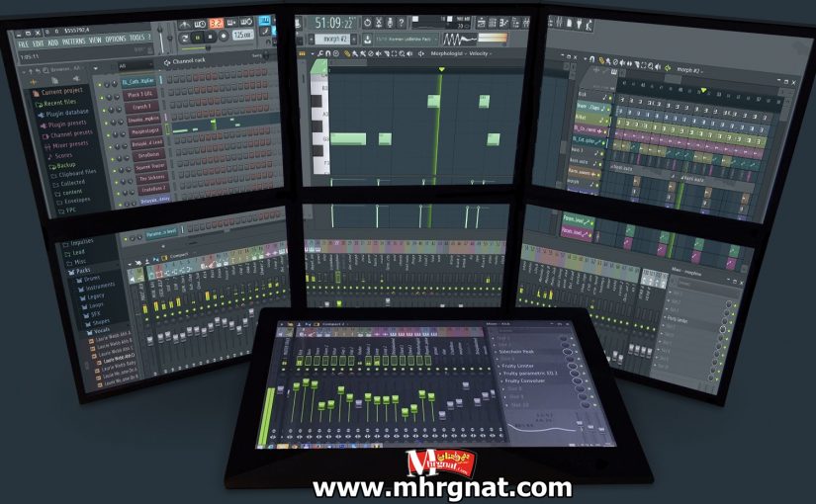Image resolution: width=816 pixels, height=504 pixels.
Task: Toggle wait-for-input-to-start icon
Action: 200,24
